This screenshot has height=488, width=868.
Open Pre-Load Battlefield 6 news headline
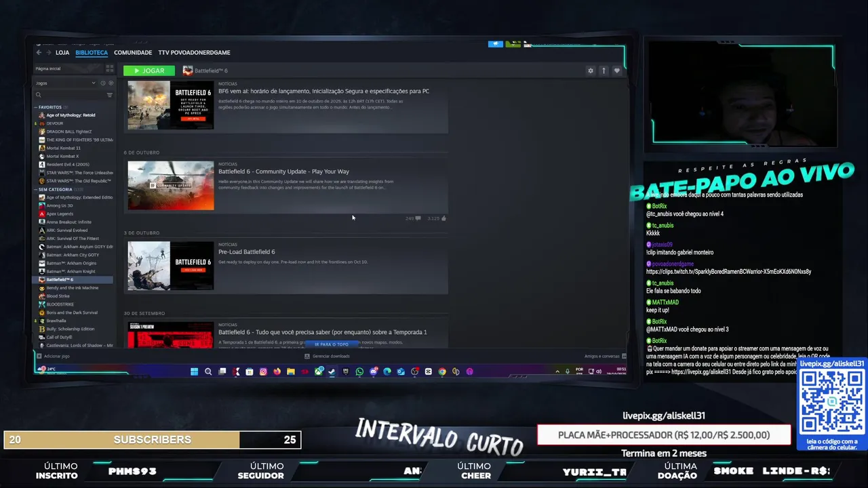246,252
